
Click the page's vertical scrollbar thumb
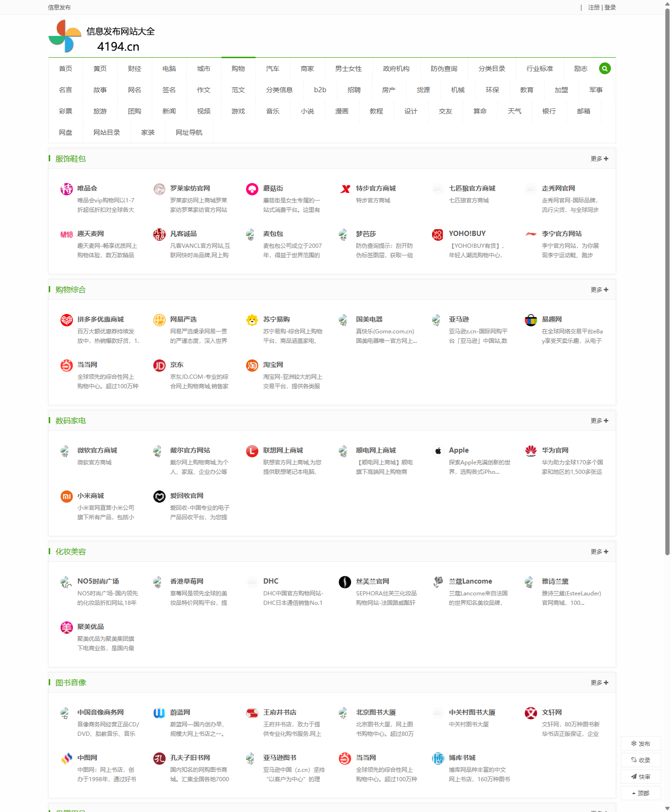click(x=667, y=284)
